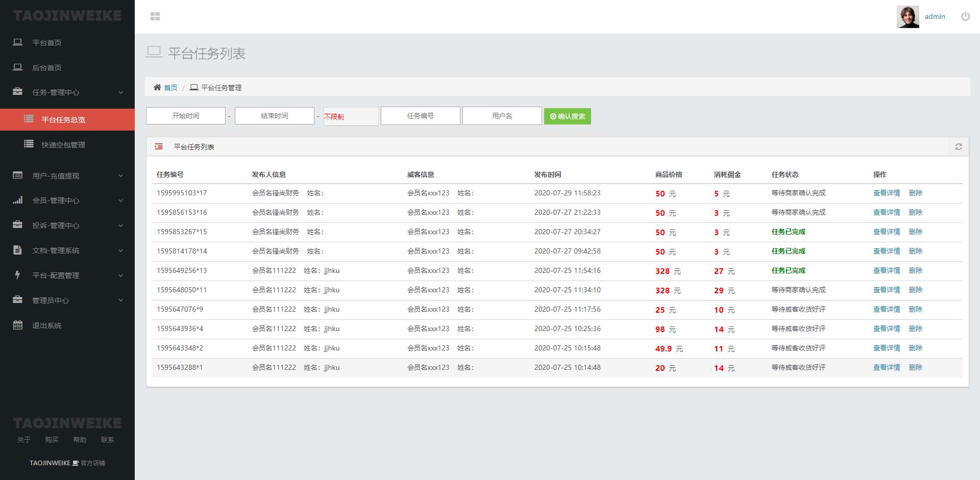Delete task 1595856153*16
This screenshot has width=980, height=480.
click(916, 212)
